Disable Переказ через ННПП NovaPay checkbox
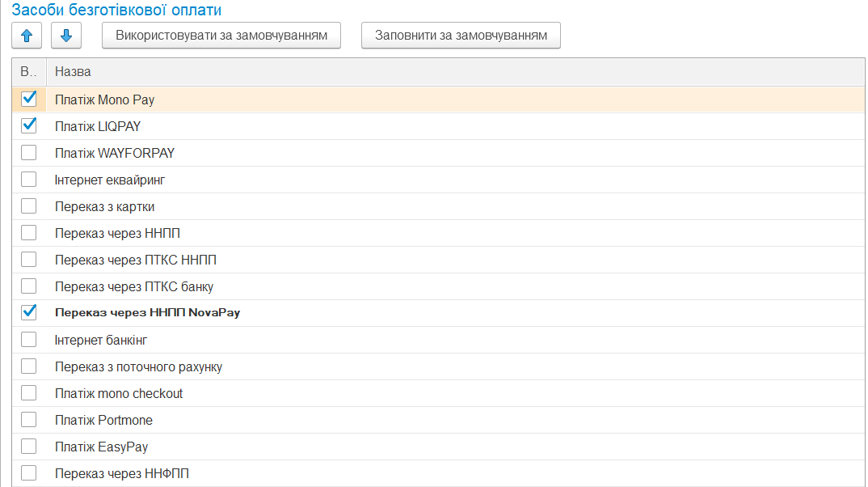868x487 pixels. pos(29,312)
